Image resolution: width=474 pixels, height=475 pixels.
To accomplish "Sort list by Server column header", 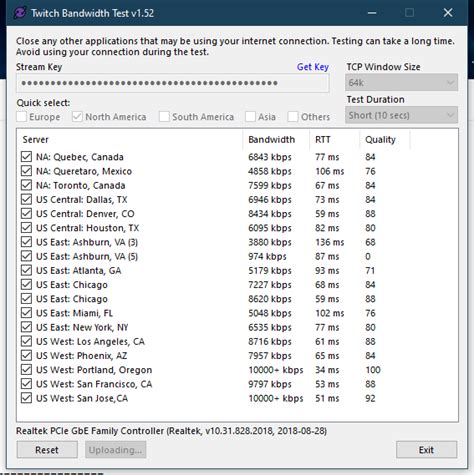I will pyautogui.click(x=130, y=139).
